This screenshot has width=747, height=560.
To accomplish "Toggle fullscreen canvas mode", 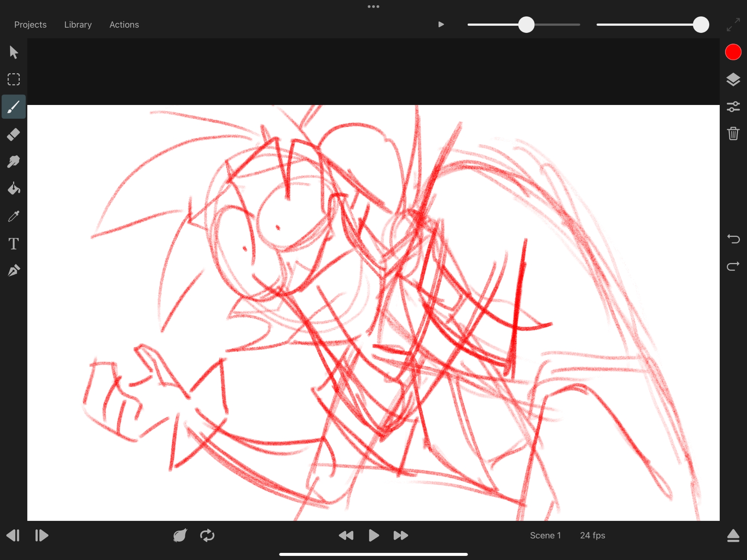I will pyautogui.click(x=733, y=25).
